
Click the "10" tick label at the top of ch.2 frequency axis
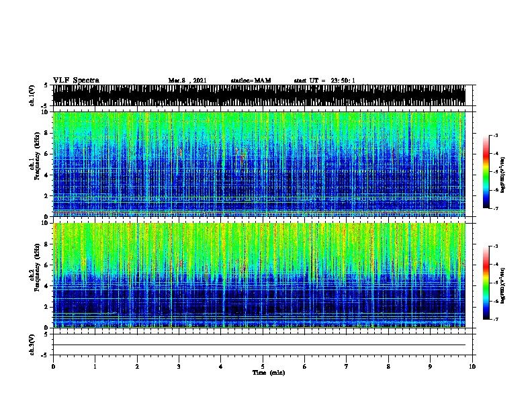pos(45,223)
